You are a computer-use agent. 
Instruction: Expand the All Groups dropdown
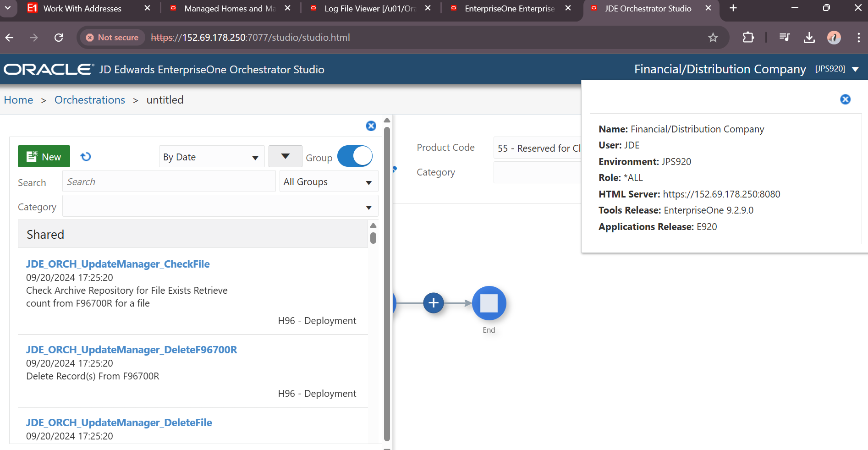(x=328, y=182)
